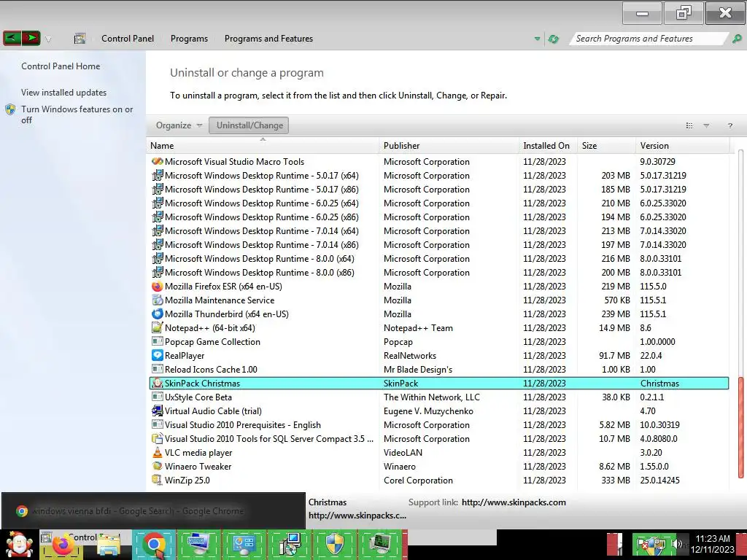The height and width of the screenshot is (560, 747).
Task: Open the http://www.skinpacks.com support link
Action: tap(514, 502)
